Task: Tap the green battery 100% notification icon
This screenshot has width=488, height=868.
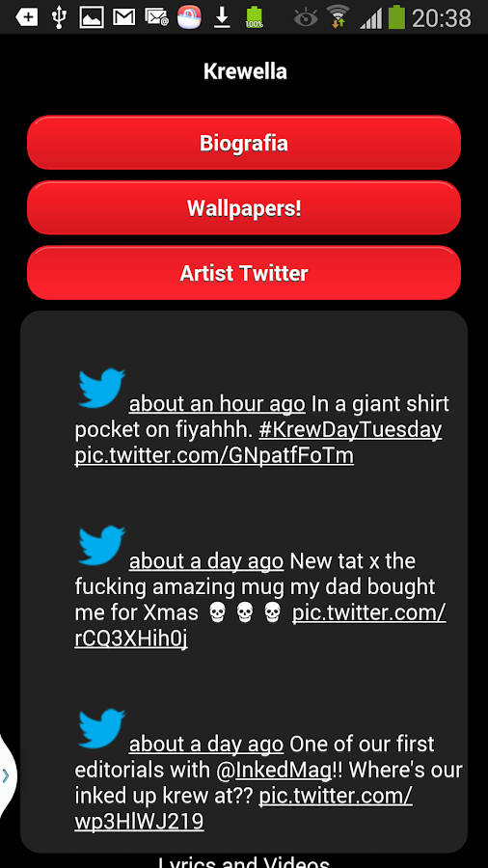Action: [254, 17]
